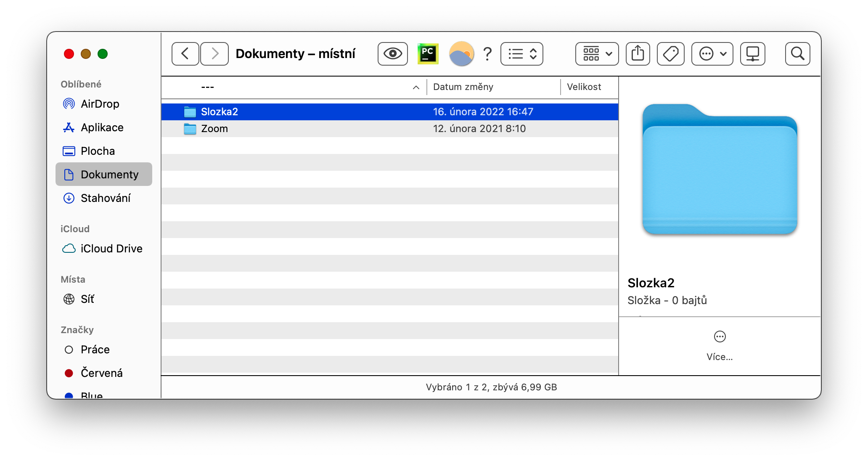Click the Plocha desktop sidebar icon

pyautogui.click(x=69, y=151)
